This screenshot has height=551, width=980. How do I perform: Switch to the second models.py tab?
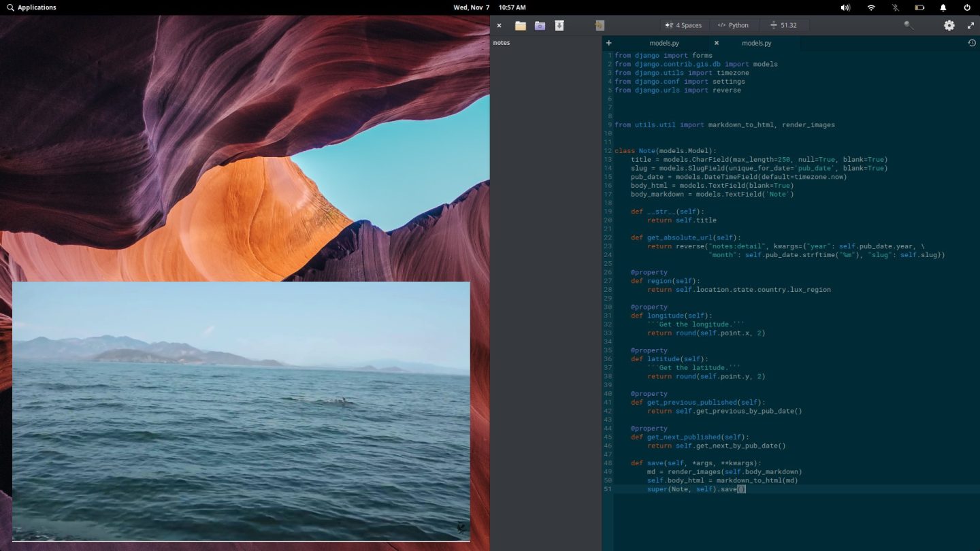pos(757,42)
